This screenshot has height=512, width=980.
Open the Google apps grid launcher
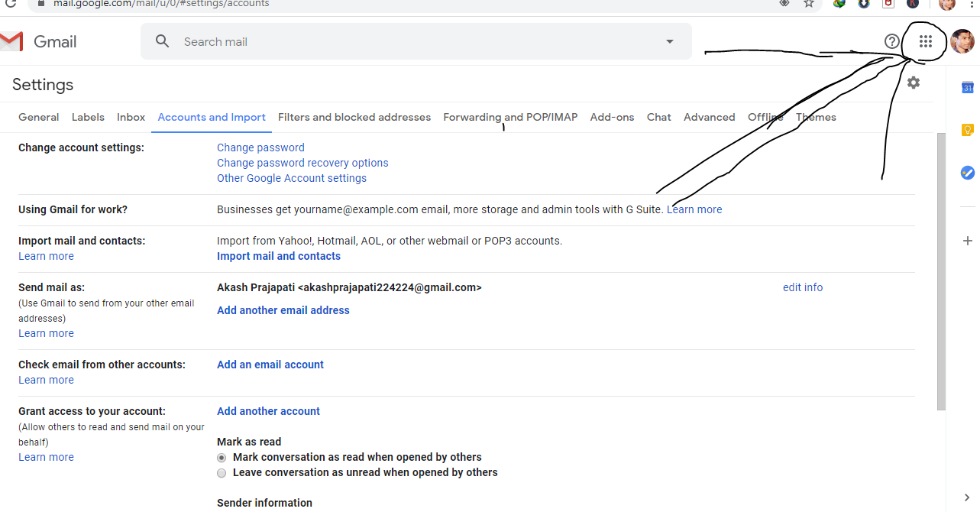(x=926, y=41)
